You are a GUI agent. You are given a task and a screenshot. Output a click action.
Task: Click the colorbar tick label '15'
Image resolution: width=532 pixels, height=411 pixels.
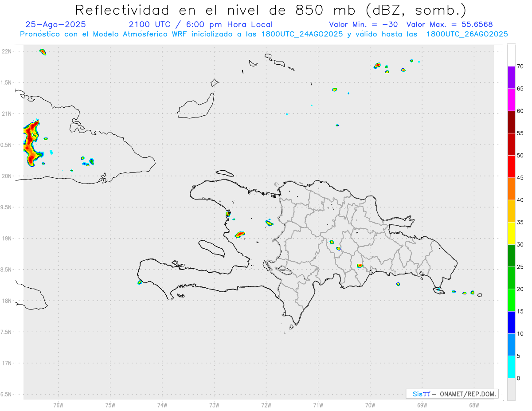point(520,311)
